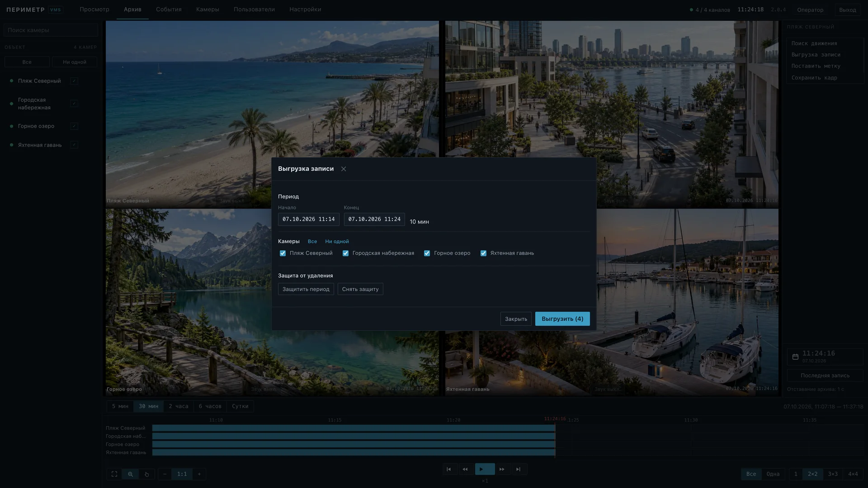Viewport: 868px width, 488px height.
Task: Jump to archive start playback icon
Action: coord(449,469)
